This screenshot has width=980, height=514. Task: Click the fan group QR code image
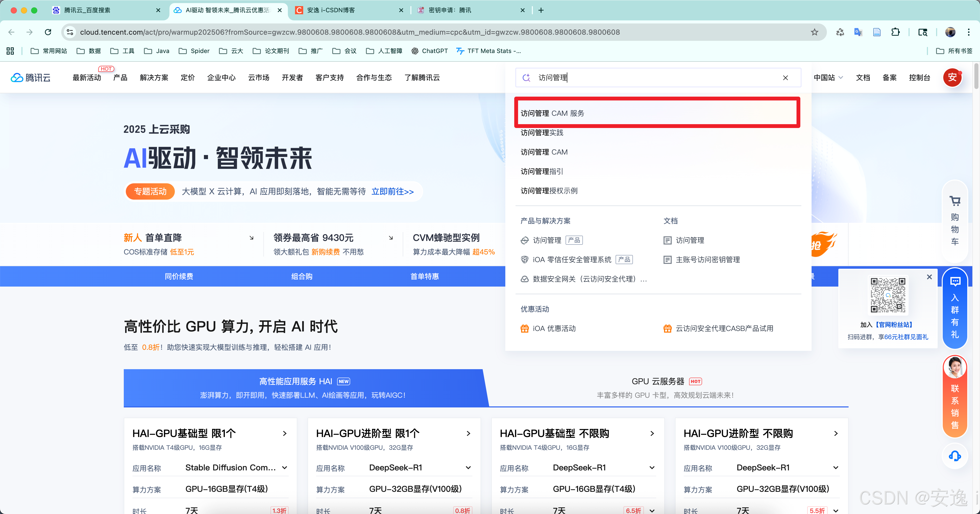[888, 295]
